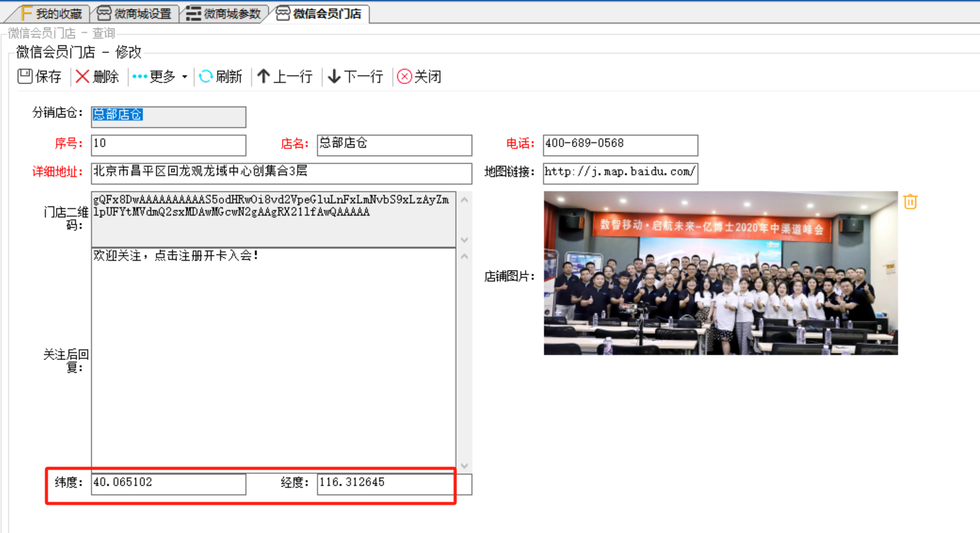Image resolution: width=980 pixels, height=533 pixels.
Task: Click the 刷新 refresh button
Action: click(x=220, y=77)
